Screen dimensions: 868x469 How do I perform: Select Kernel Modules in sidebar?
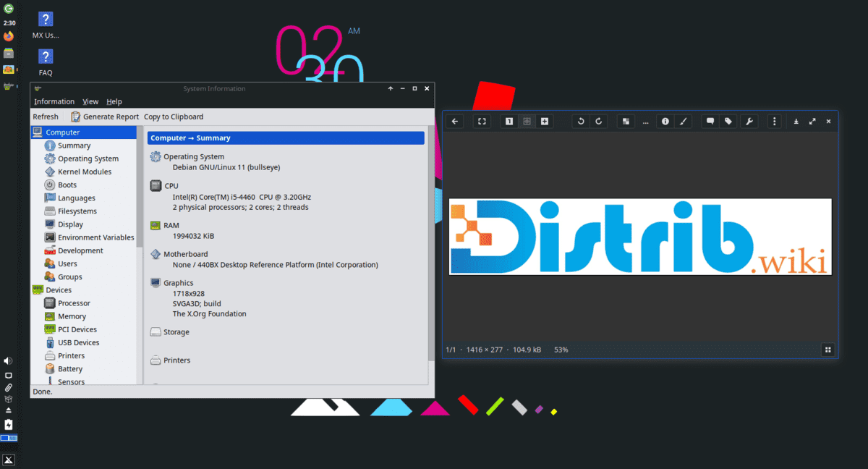pos(85,172)
